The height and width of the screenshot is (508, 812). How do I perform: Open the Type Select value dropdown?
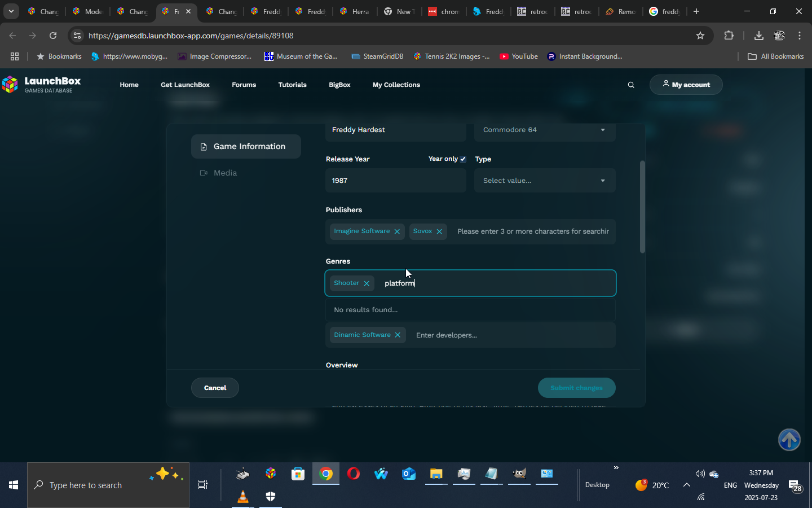click(x=545, y=181)
